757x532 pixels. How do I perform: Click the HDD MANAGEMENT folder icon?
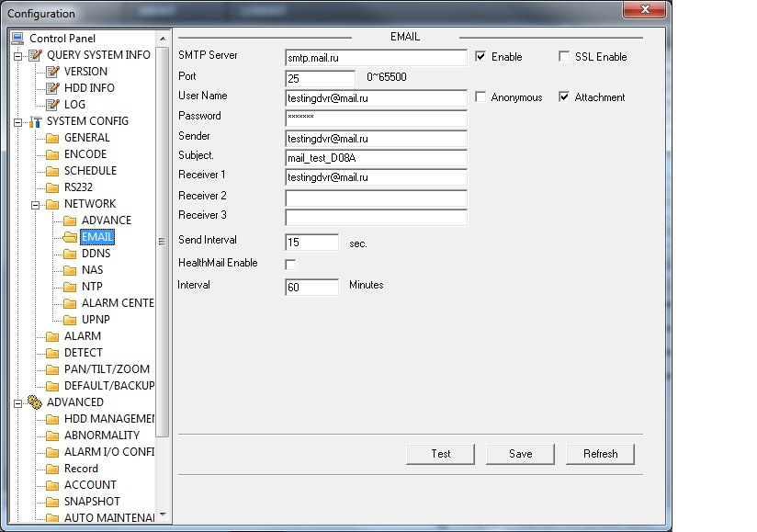[x=52, y=419]
